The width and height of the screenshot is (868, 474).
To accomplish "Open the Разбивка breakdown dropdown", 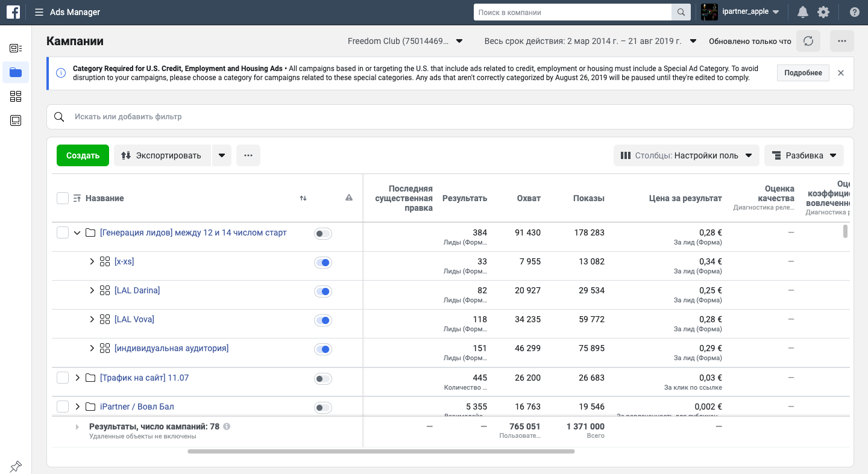I will (x=804, y=155).
